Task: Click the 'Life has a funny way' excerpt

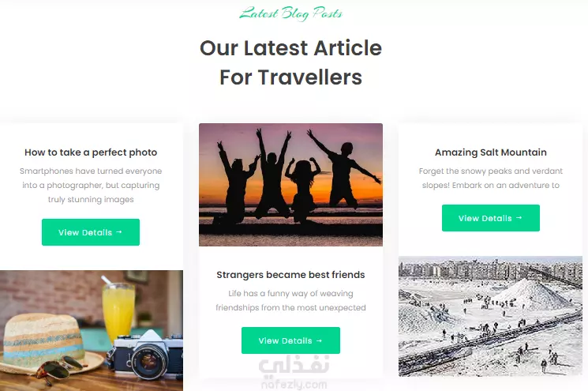Action: (x=290, y=301)
